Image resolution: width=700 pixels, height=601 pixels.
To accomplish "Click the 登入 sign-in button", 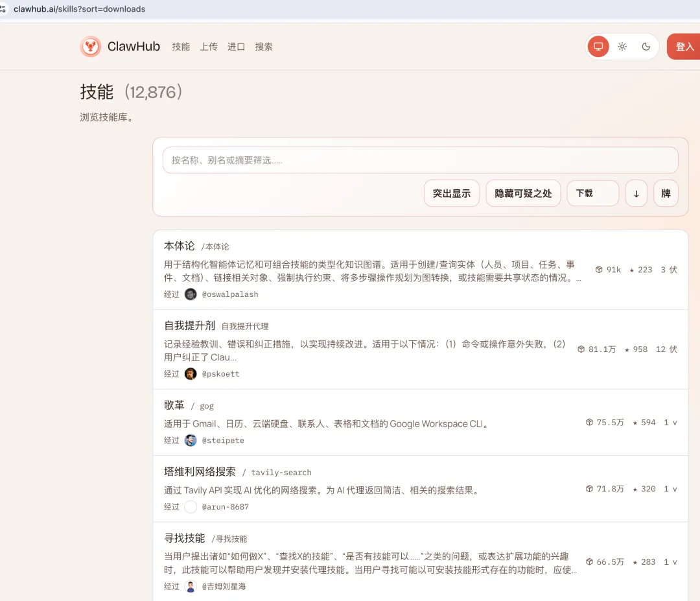I will tap(684, 47).
